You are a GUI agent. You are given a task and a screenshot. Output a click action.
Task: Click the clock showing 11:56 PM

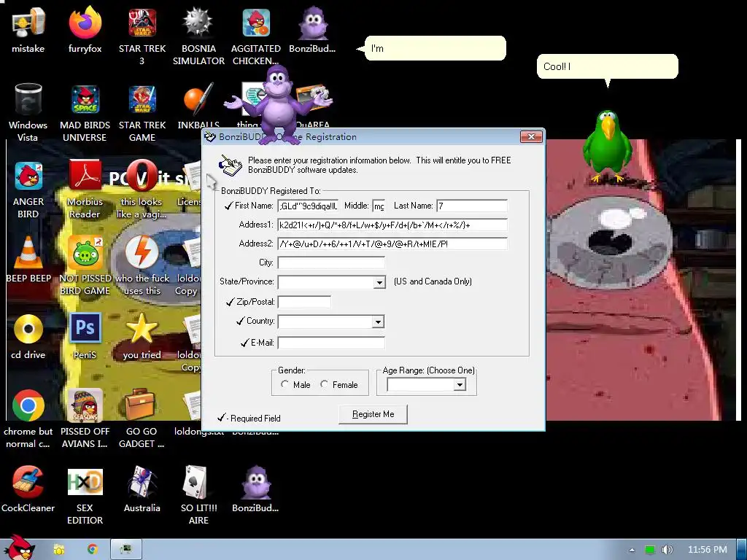[708, 550]
